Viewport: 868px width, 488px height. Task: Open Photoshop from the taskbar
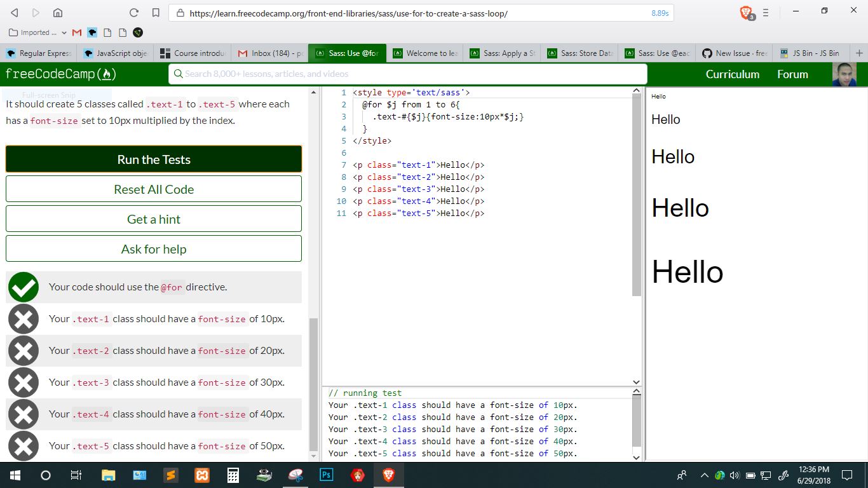click(x=326, y=475)
